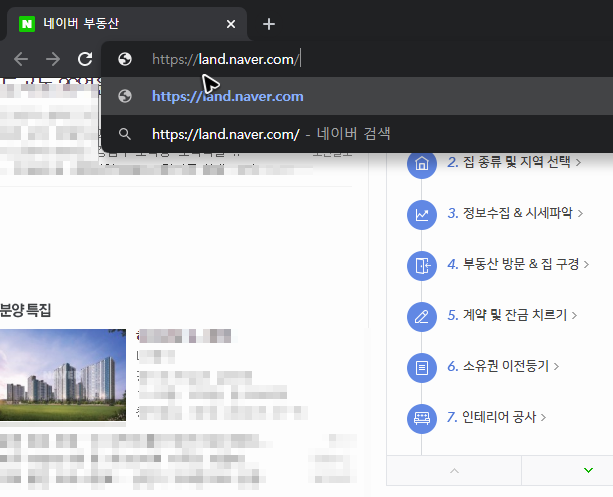613x497 pixels.
Task: Click the sofa icon for step 7
Action: pos(422,419)
